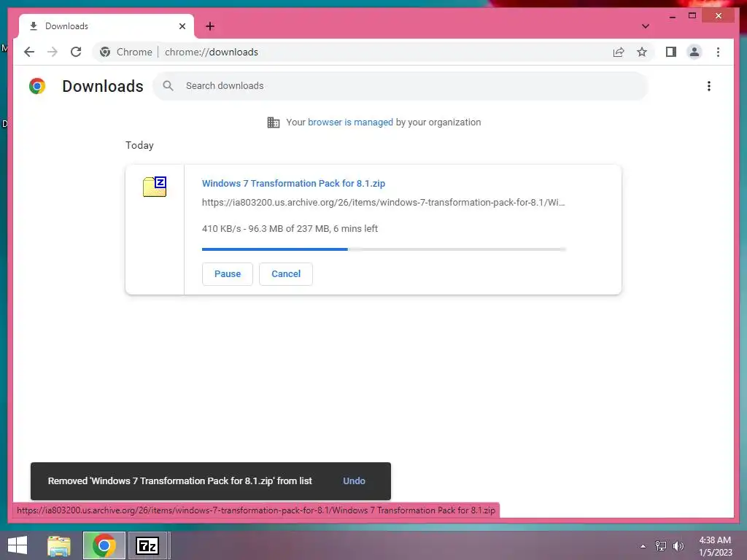Click the download progress bar
The width and height of the screenshot is (747, 560).
(384, 249)
